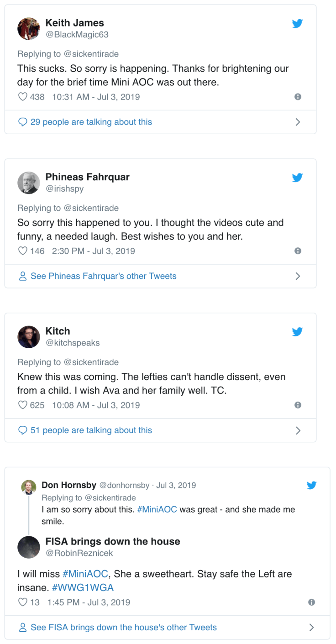Like Kitch's tweet with the heart
Viewport: 336px width, 644px height.
tap(22, 405)
